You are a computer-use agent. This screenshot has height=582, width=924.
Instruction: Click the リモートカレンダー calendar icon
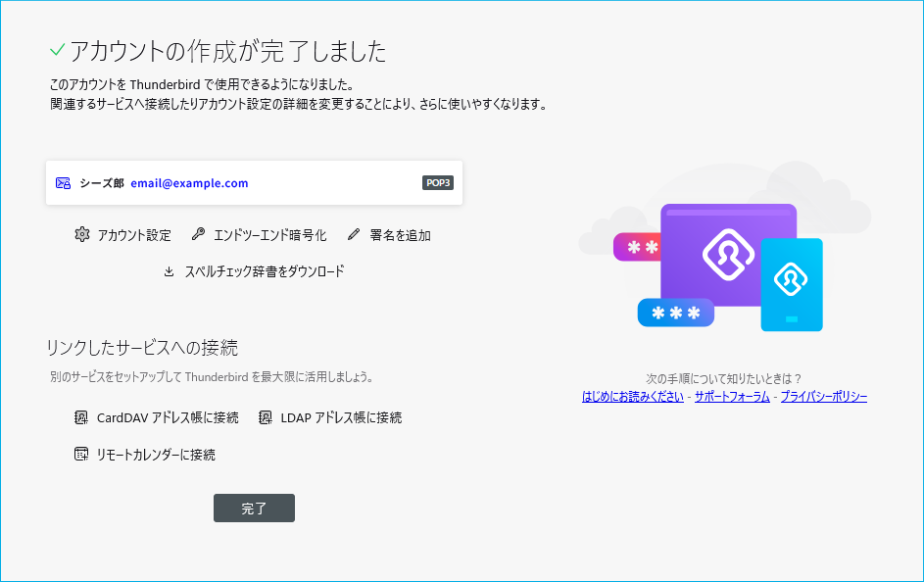point(81,455)
